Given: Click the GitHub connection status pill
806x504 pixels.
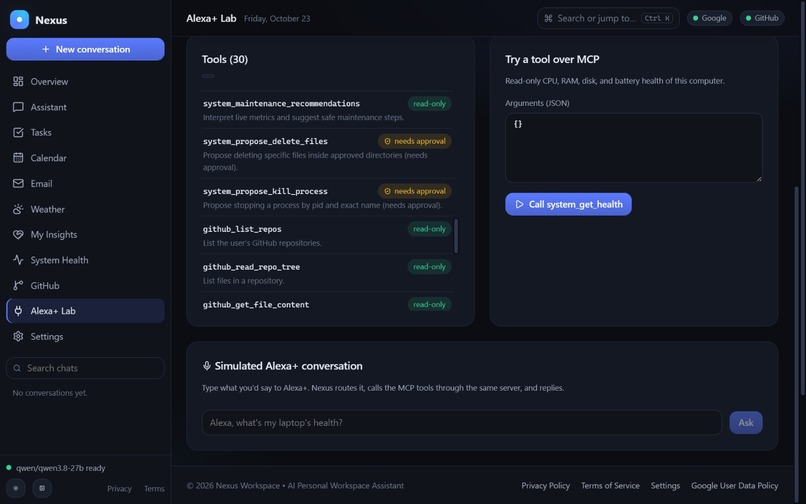Looking at the screenshot, I should (762, 18).
